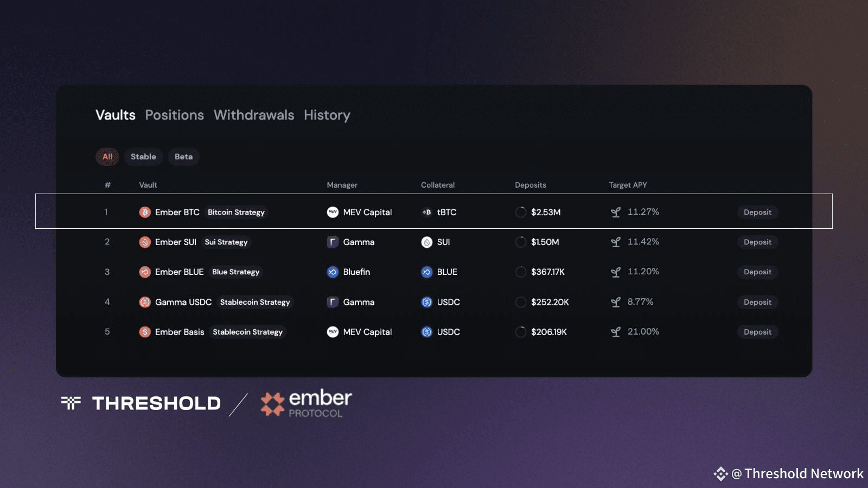Click the Sui Strategy tag
Screen dimensions: 868x488
coord(226,242)
